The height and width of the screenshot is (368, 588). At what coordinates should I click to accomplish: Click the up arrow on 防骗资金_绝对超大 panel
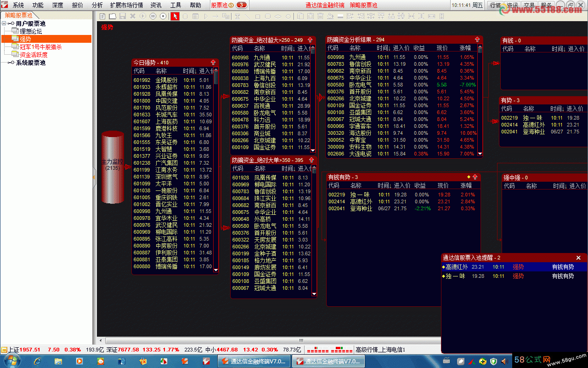coord(310,40)
